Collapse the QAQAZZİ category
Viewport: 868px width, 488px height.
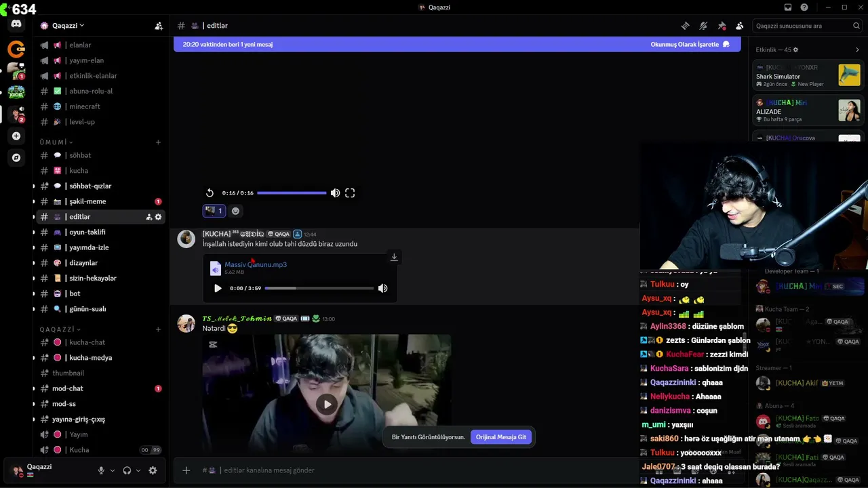point(59,329)
